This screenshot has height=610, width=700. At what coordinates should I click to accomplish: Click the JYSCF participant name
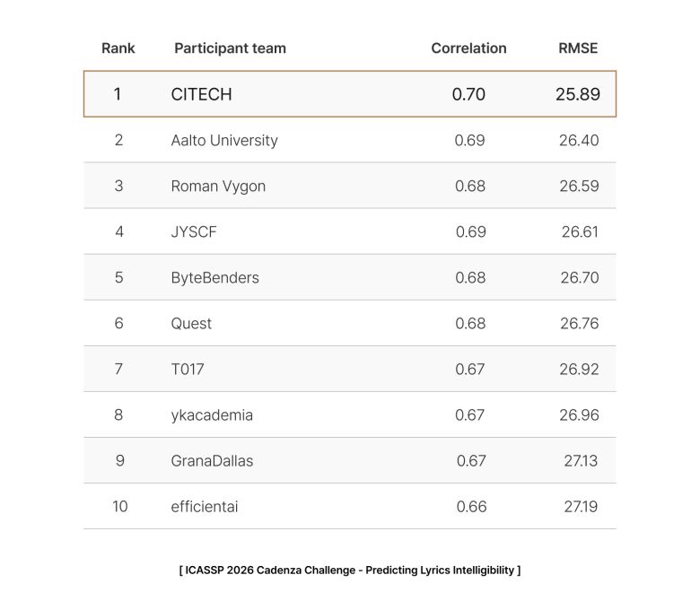point(194,231)
